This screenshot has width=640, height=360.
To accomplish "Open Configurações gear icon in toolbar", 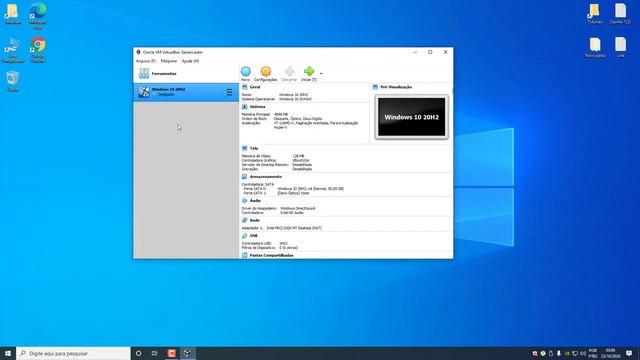I will point(266,71).
